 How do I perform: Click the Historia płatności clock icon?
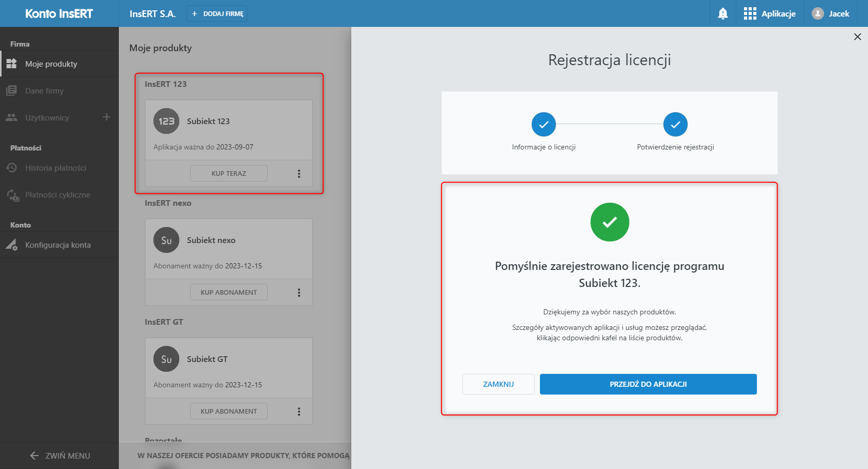click(11, 168)
